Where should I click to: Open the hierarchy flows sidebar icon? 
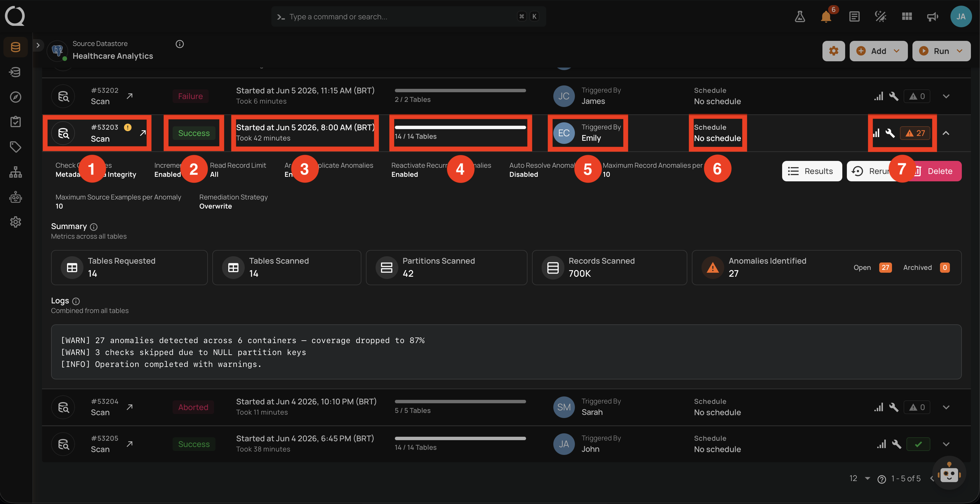coord(16,172)
